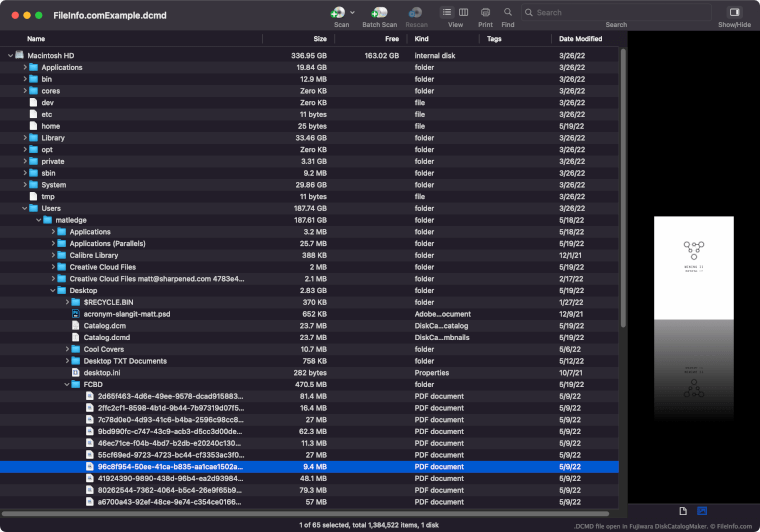Expand the Applications folder under Macintosh HD
Image resolution: width=760 pixels, height=532 pixels.
pyautogui.click(x=24, y=67)
